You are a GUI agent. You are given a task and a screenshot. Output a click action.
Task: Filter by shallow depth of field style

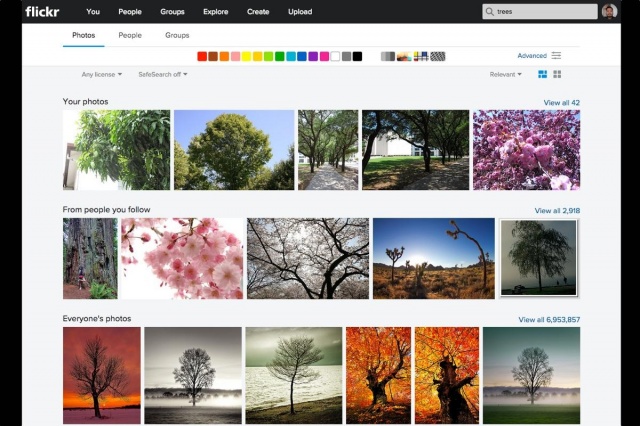[x=404, y=56]
